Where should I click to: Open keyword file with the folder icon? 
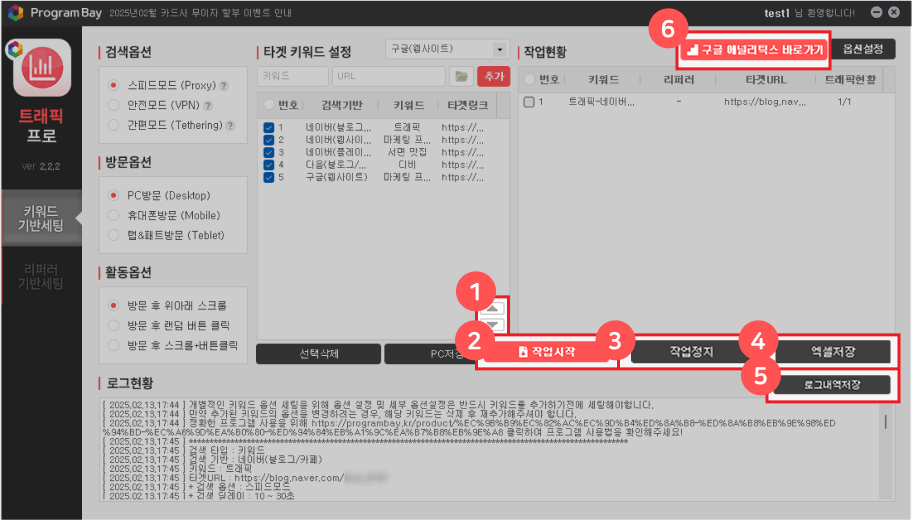tap(461, 76)
